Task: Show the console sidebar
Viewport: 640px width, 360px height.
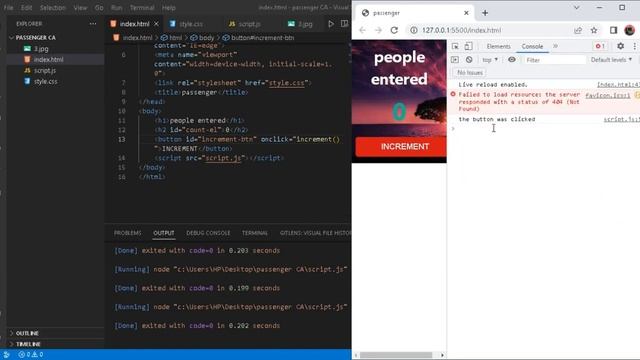Action: (x=455, y=60)
